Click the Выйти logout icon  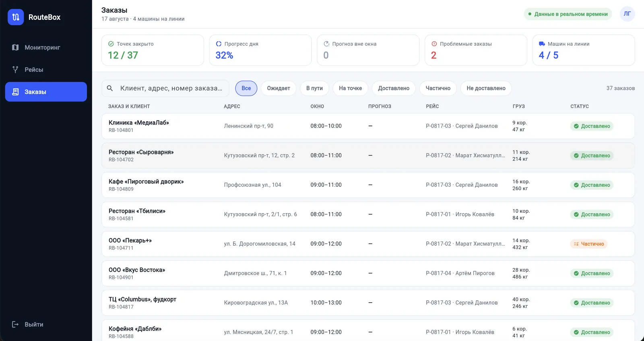15,324
